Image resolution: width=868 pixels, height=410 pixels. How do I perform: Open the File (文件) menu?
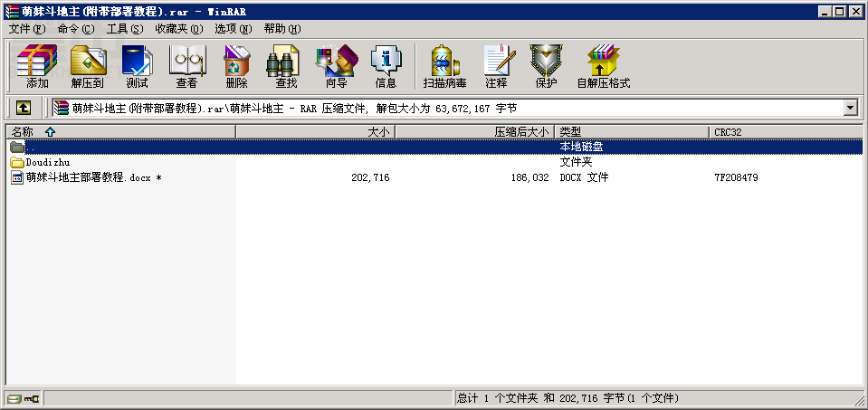tap(27, 29)
